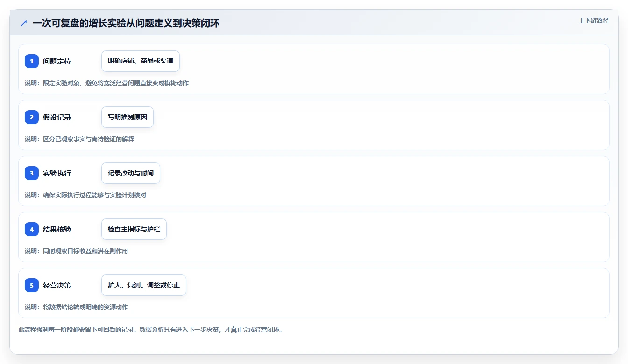Click the 上下游路径 label in header

click(x=593, y=21)
